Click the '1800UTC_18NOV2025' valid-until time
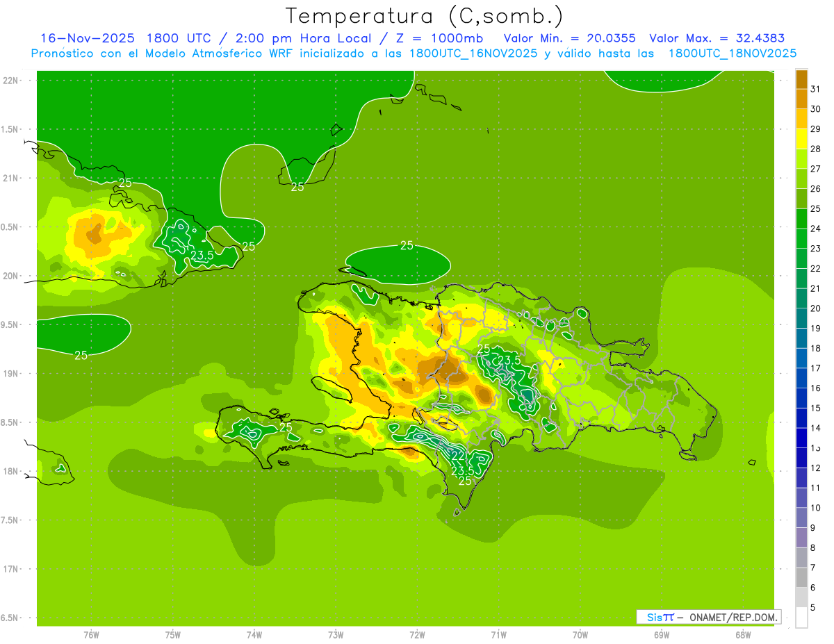834x644 pixels. click(x=732, y=53)
